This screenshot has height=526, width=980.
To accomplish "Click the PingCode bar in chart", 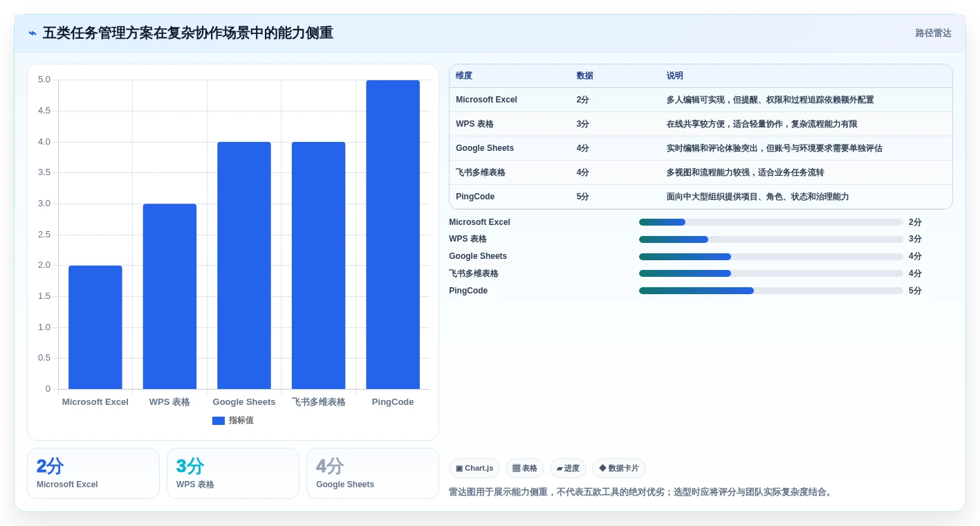I will coord(393,235).
